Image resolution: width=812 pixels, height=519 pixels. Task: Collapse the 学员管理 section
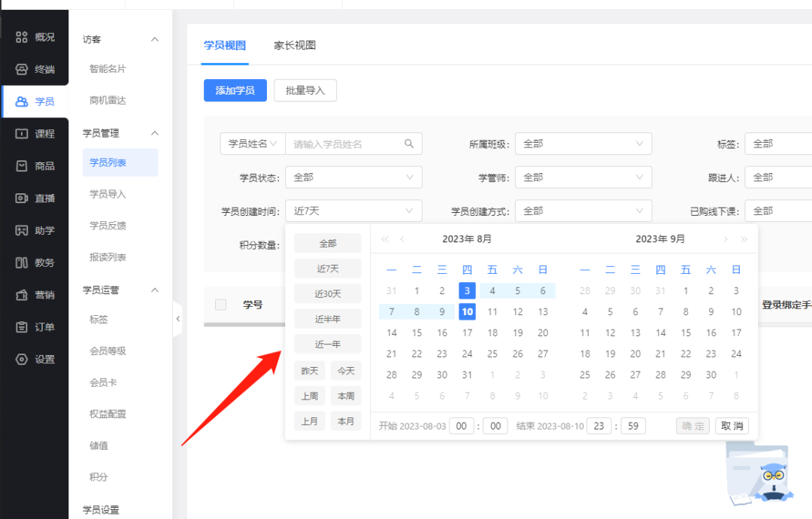click(120, 133)
